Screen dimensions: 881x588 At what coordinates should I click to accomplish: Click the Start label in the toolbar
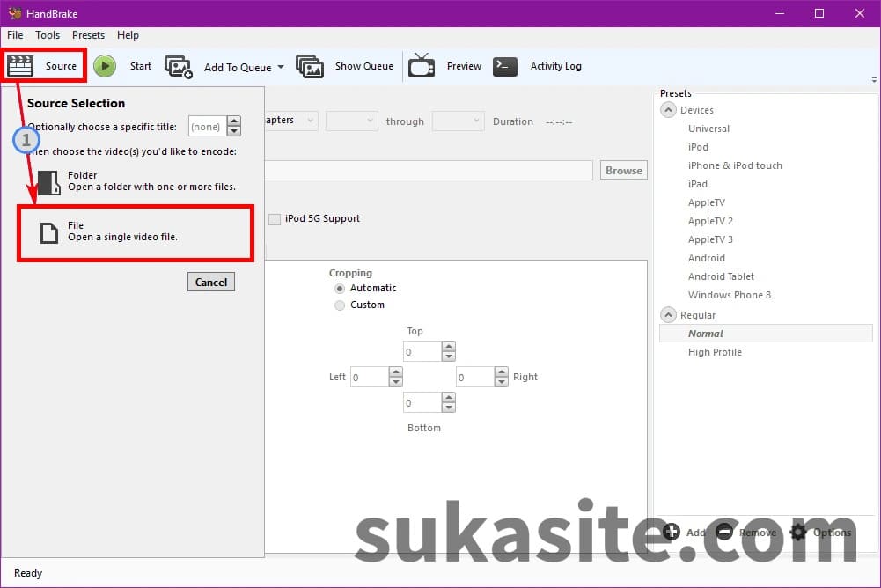click(141, 66)
